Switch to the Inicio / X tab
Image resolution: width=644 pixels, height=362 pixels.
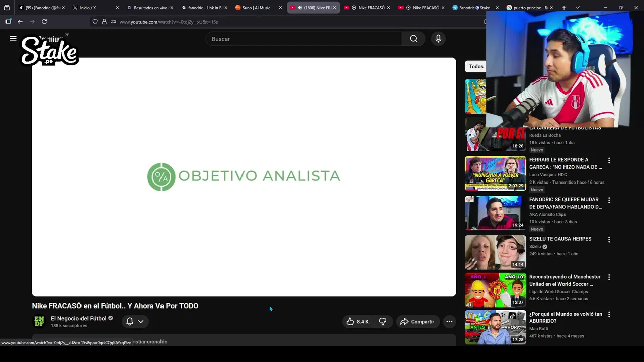tap(96, 8)
